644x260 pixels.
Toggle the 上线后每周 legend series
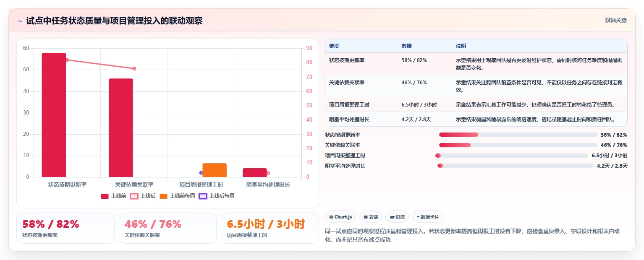217,196
